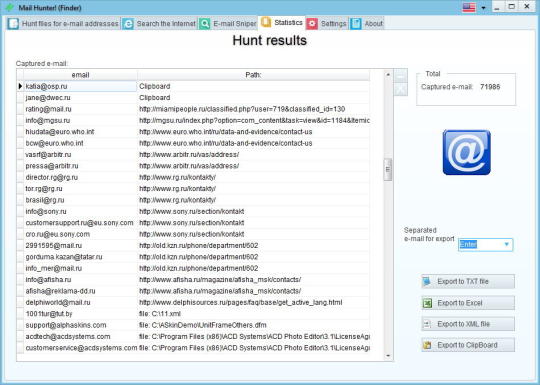Click the Export to TXT file button
The height and width of the screenshot is (385, 540).
pos(468,281)
